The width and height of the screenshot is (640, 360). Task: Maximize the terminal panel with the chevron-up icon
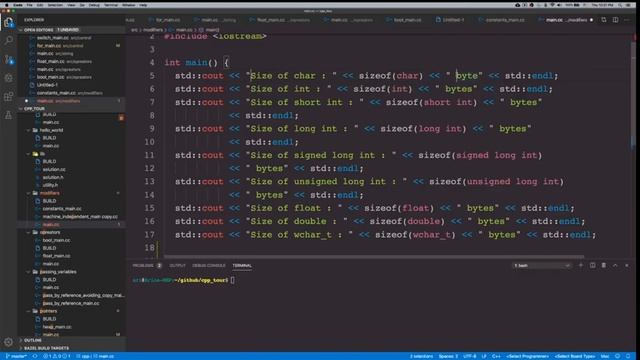(615, 265)
